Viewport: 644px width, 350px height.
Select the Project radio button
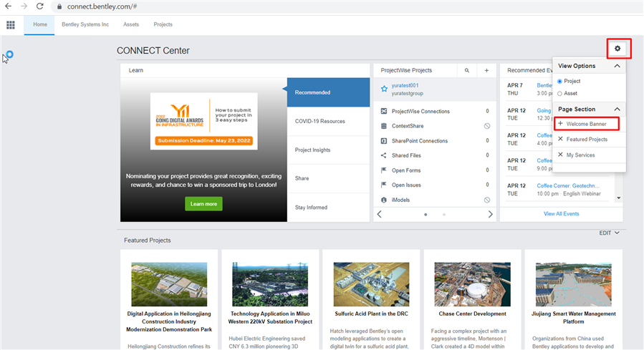[x=559, y=82]
